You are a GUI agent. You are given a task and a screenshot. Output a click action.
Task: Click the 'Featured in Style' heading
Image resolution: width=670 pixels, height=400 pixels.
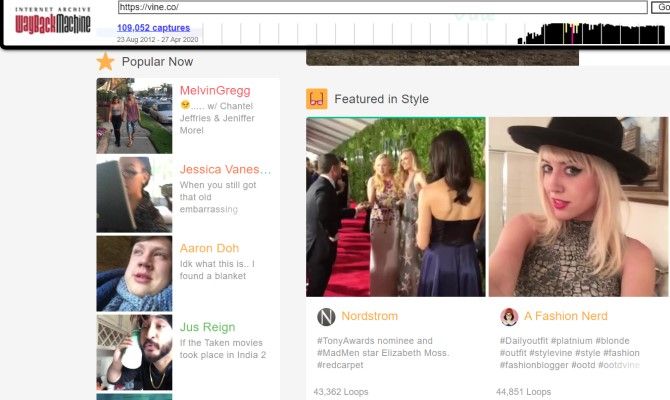[x=382, y=99]
